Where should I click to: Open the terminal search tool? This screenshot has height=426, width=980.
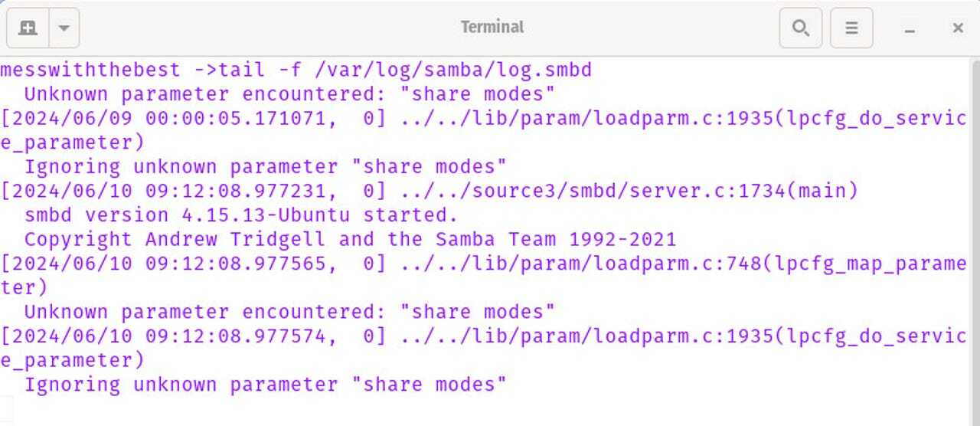pyautogui.click(x=800, y=28)
